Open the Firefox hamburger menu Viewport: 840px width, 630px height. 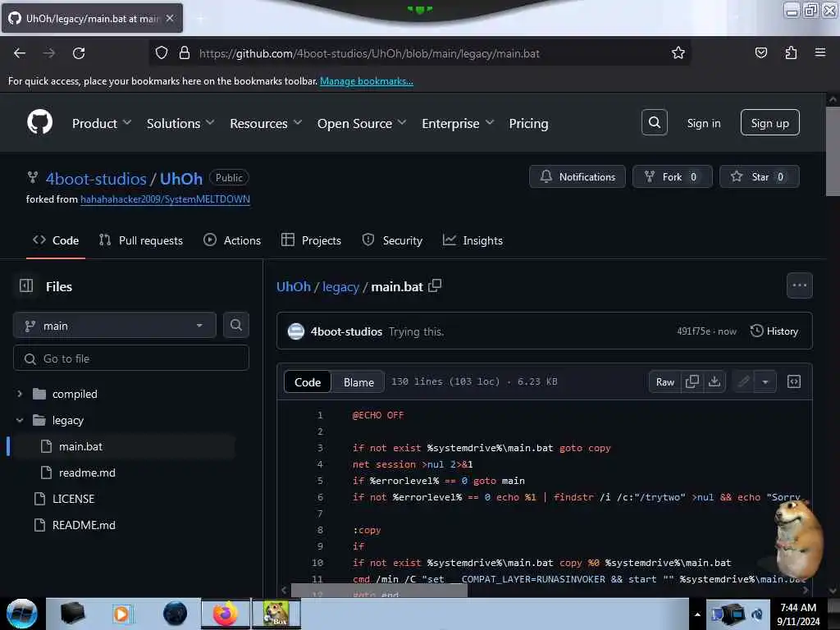pos(820,52)
